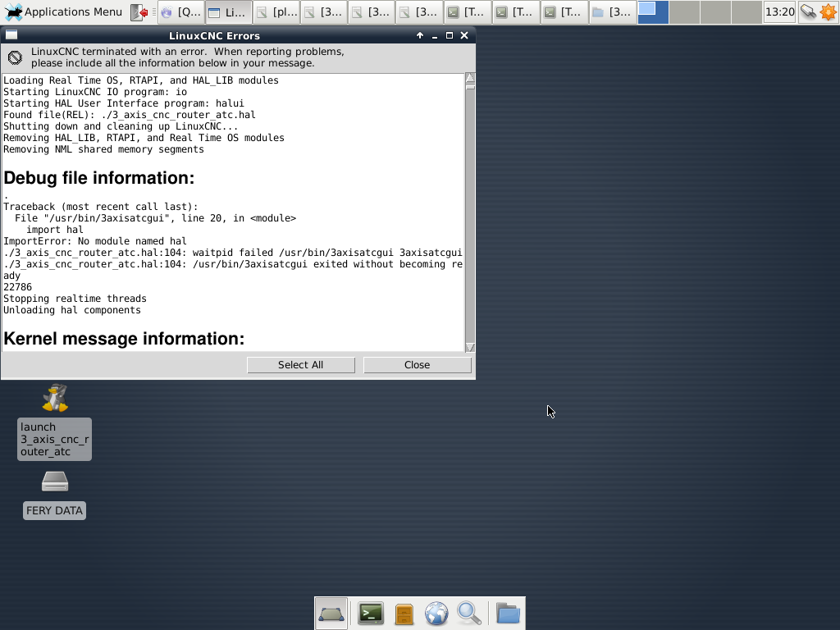This screenshot has height=630, width=840.
Task: Click the logout icon beside Applications Menu
Action: coord(141,12)
